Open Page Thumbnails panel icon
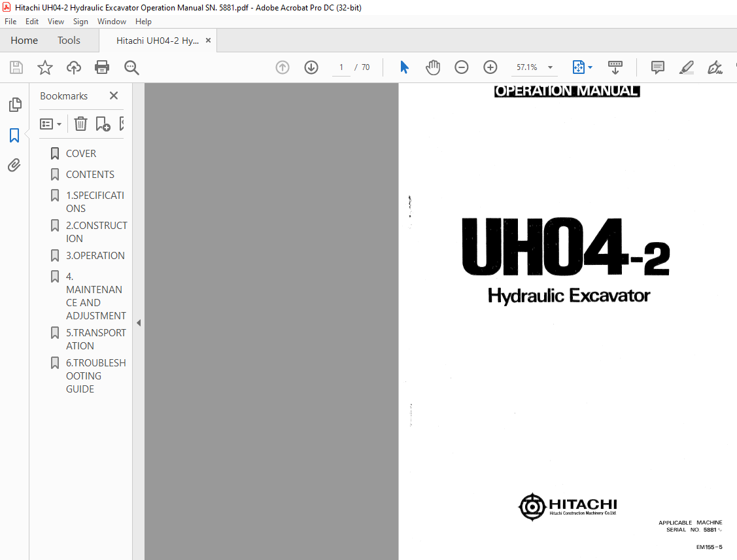Screen dimensions: 737x560 pyautogui.click(x=14, y=105)
